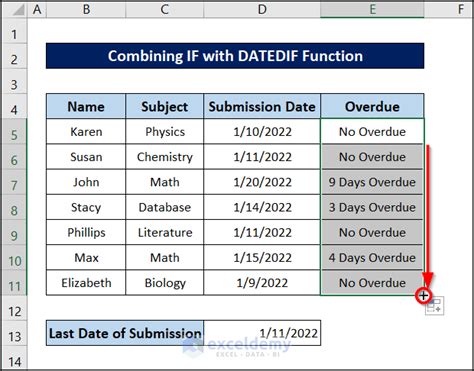The width and height of the screenshot is (474, 371).
Task: Click the title cell Combining IF with DATEDIF
Action: (x=235, y=56)
